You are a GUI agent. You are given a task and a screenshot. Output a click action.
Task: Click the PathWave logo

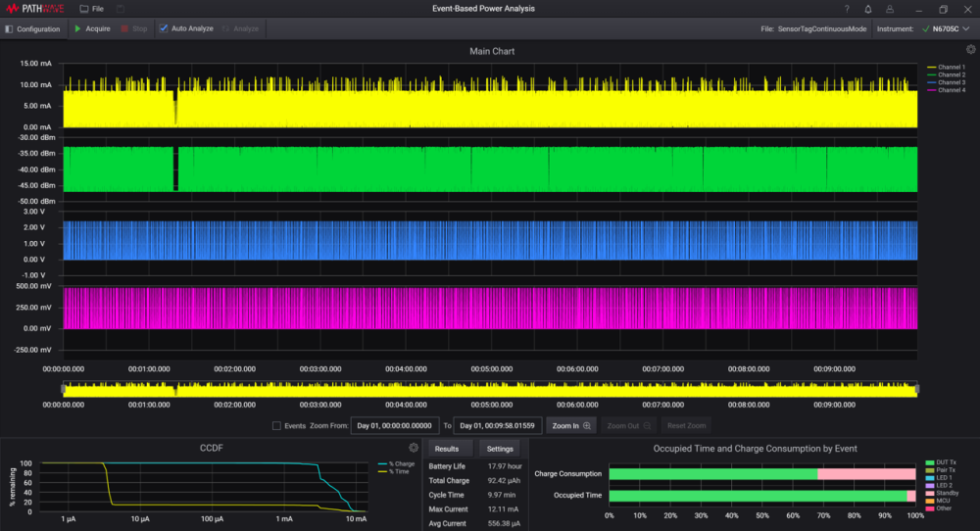pyautogui.click(x=34, y=9)
